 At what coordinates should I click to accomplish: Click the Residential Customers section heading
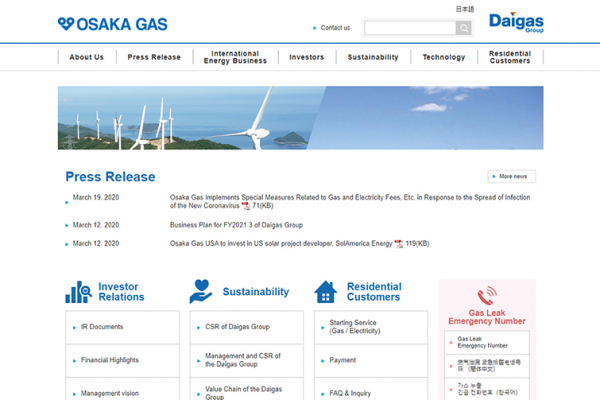(374, 292)
